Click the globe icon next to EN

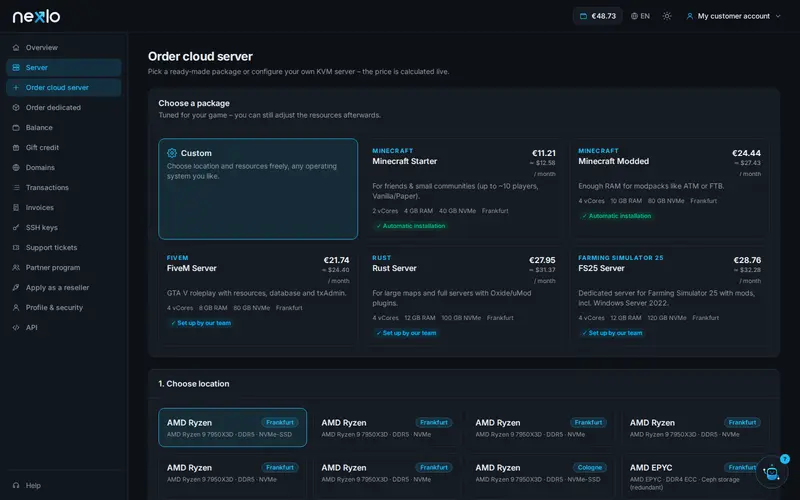634,16
